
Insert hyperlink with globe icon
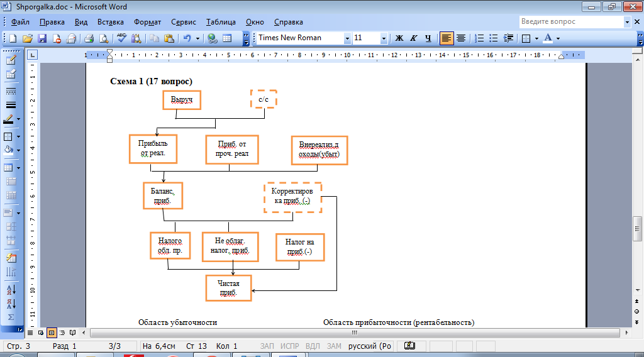(x=213, y=38)
